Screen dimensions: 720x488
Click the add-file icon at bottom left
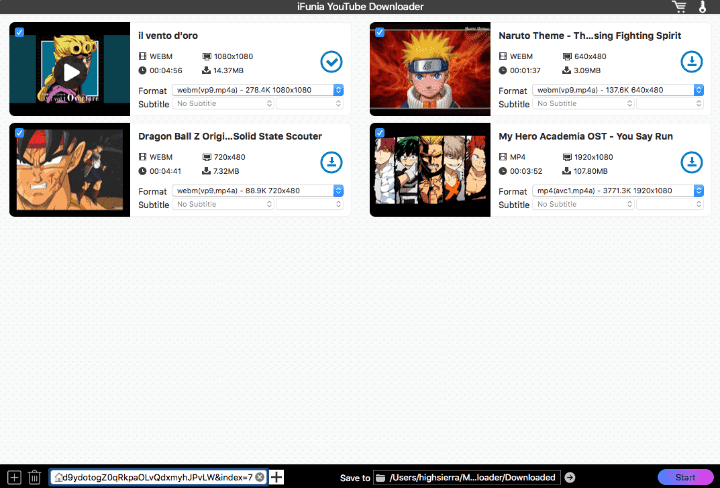14,478
